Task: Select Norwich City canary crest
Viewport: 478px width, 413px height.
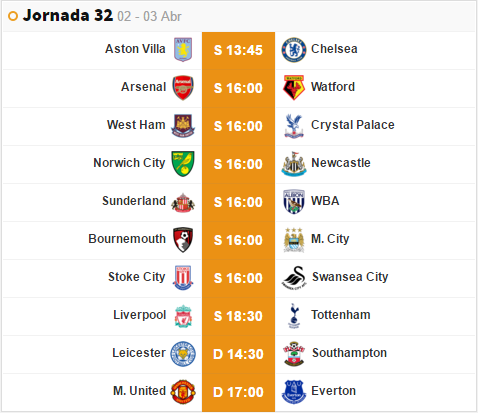Action: (x=183, y=164)
